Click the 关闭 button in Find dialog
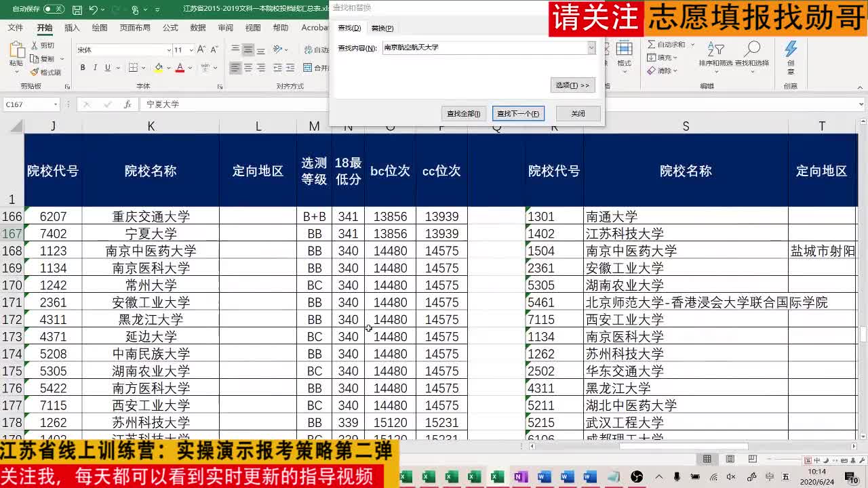Viewport: 868px width, 488px height. coord(578,113)
